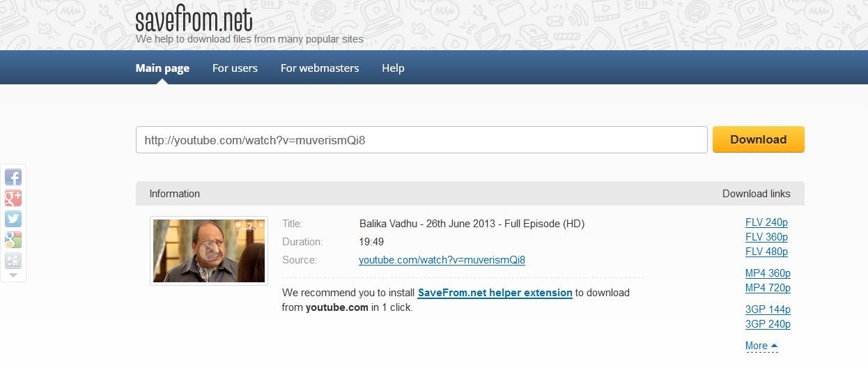Viewport: 868px width, 368px height.
Task: Click the grey MySpace share icon
Action: click(13, 261)
